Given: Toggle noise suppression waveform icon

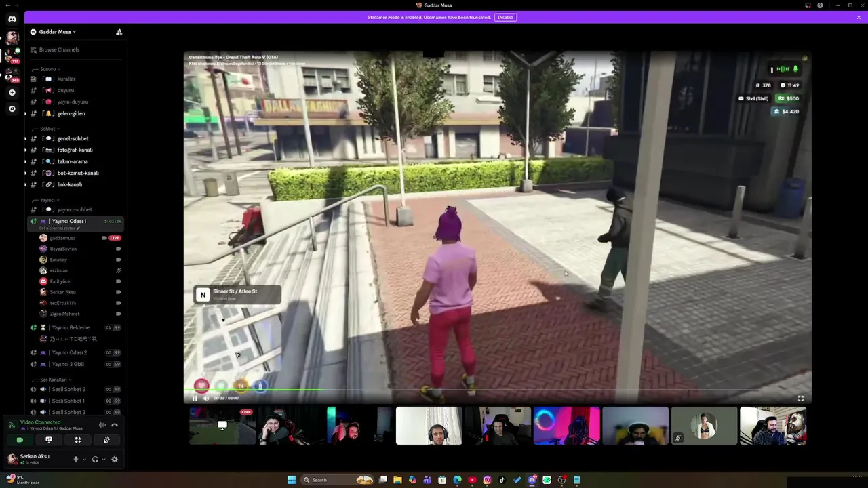Looking at the screenshot, I should pos(102,425).
